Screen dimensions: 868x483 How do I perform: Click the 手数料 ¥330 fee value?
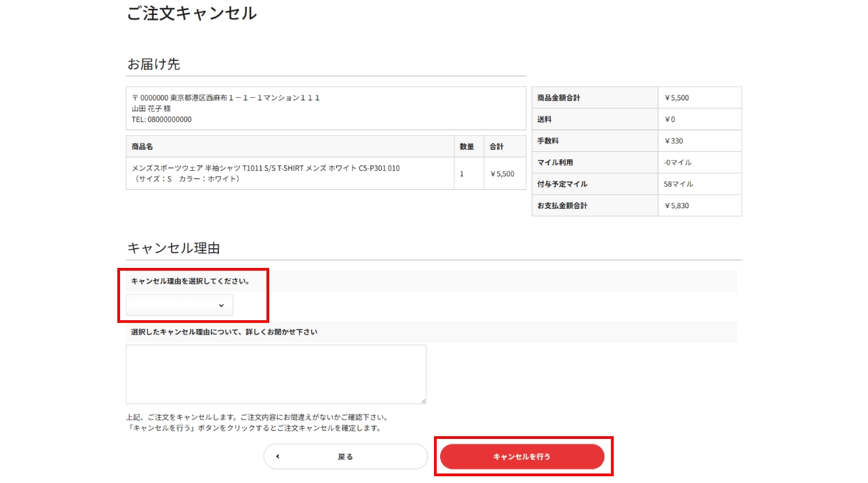click(x=674, y=141)
